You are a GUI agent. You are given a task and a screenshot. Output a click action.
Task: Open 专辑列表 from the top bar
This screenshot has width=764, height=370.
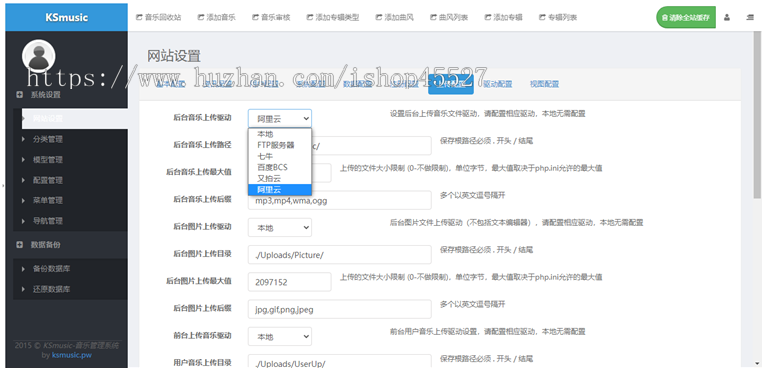(x=558, y=17)
